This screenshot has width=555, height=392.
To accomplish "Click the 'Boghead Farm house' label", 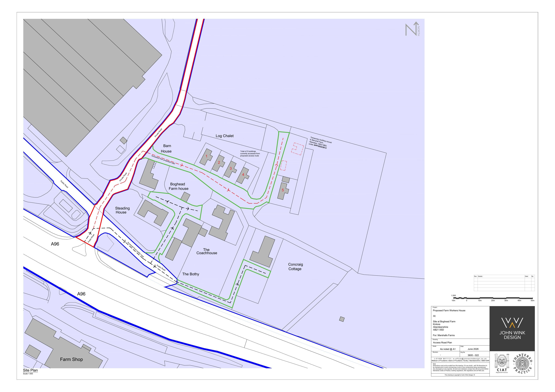I will tap(178, 186).
